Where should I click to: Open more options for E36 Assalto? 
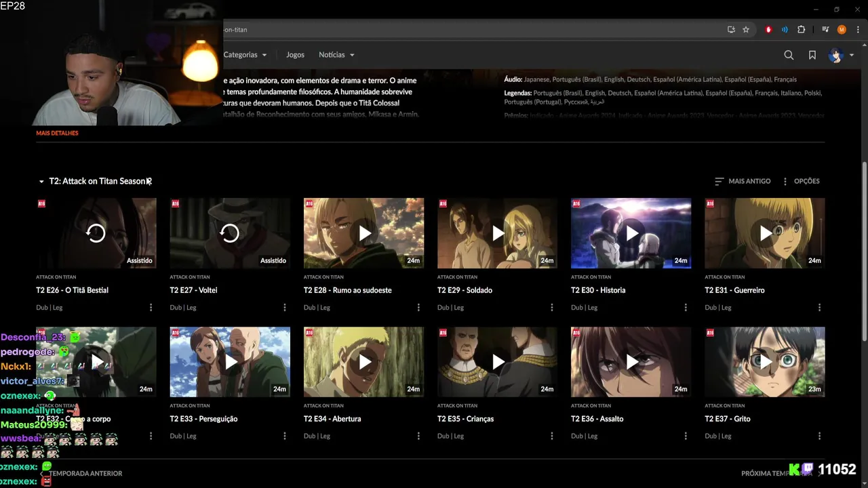[x=686, y=436]
